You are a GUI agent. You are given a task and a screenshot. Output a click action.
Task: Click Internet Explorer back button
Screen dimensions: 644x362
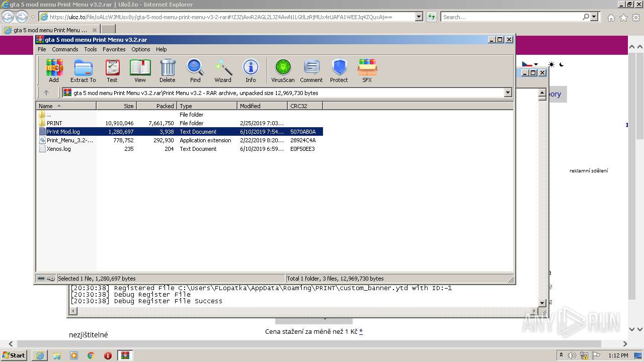[8, 17]
